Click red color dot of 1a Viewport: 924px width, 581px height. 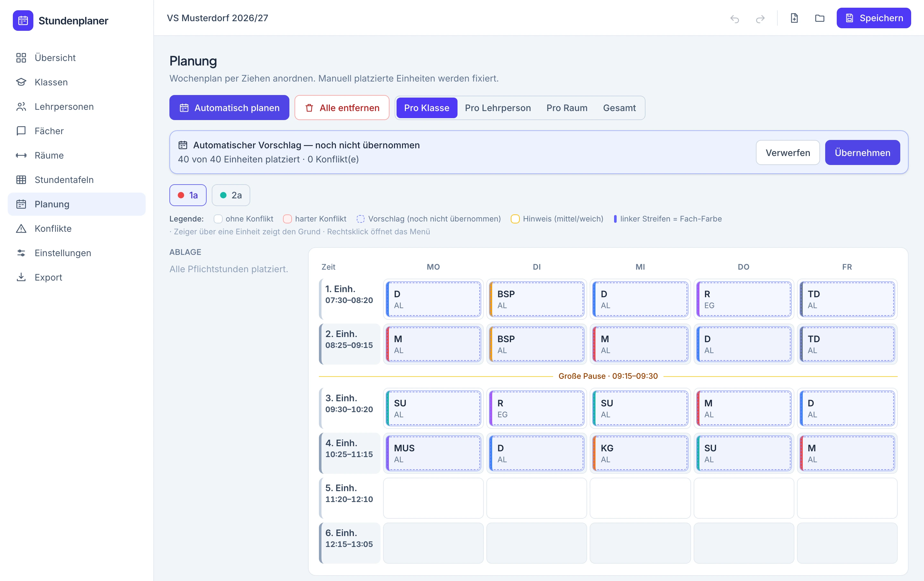(x=181, y=195)
